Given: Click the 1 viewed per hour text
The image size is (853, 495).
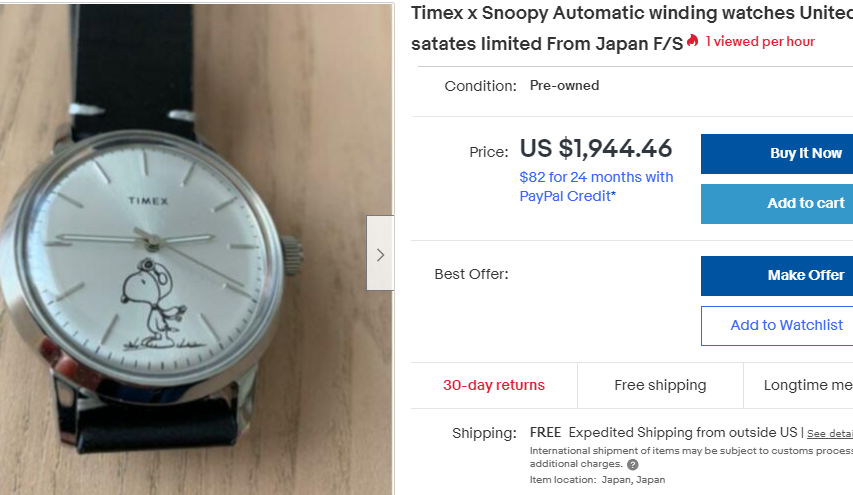Looking at the screenshot, I should tap(760, 41).
